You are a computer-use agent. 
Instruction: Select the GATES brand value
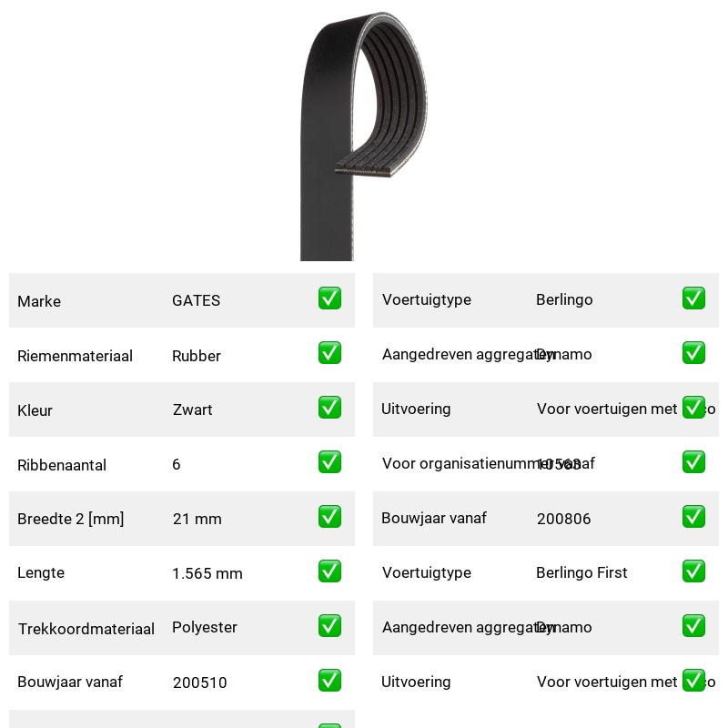pyautogui.click(x=196, y=300)
